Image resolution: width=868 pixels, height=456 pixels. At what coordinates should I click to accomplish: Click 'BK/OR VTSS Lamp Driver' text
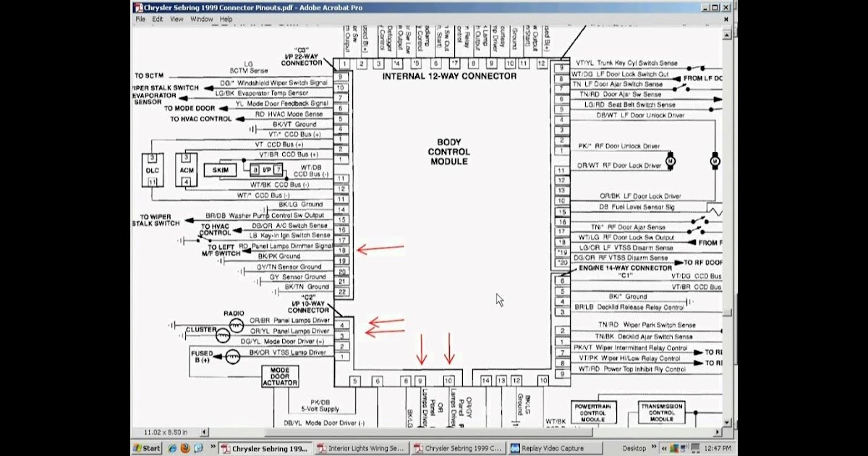pyautogui.click(x=288, y=352)
